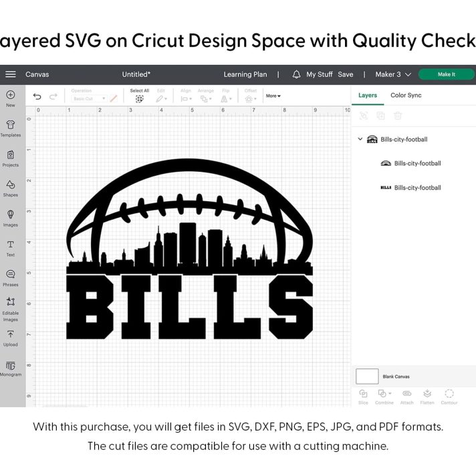The width and height of the screenshot is (476, 476).
Task: Click the Slice tool
Action: pos(363,397)
